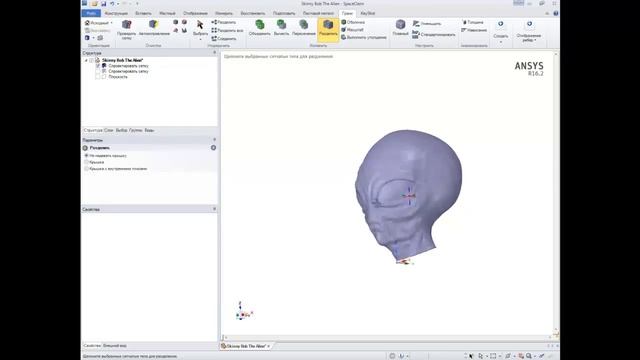Pin the Параметры panel
Viewport: 640px width, 360px height.
215,140
